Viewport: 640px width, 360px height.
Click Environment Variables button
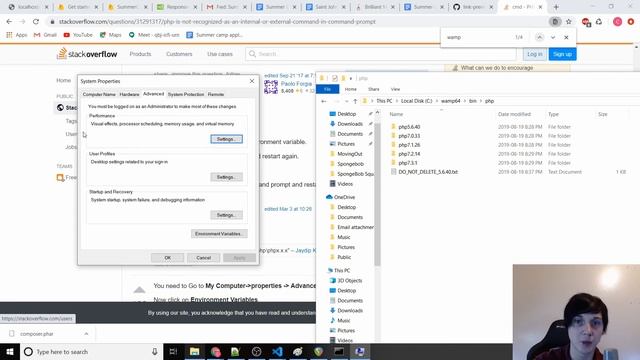coord(219,234)
